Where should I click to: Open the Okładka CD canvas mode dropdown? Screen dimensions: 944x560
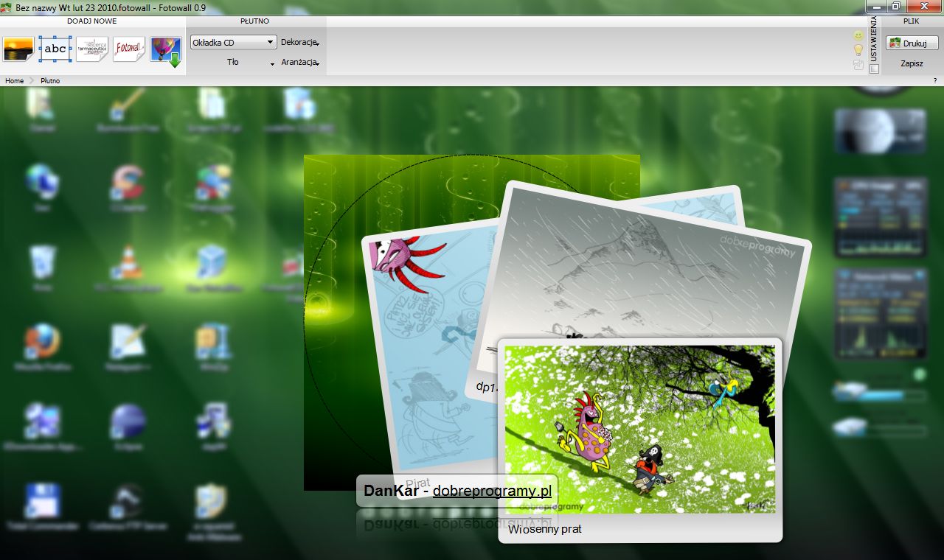233,43
